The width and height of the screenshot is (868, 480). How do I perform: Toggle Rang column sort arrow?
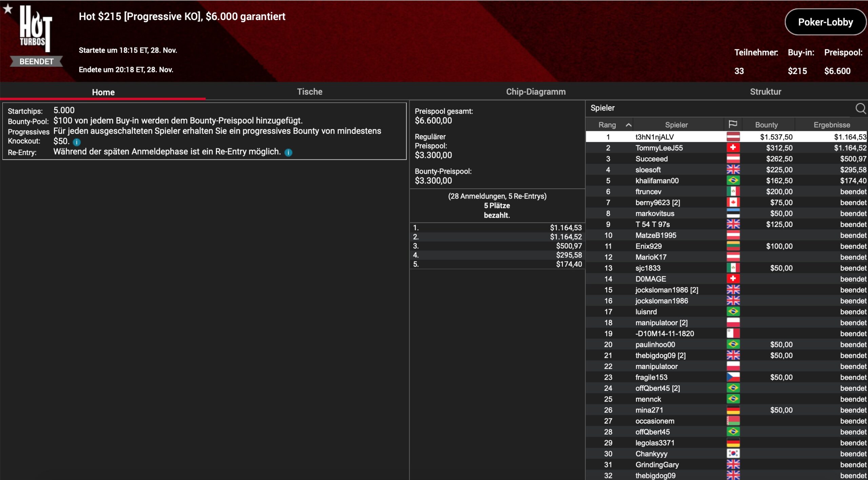coord(628,125)
